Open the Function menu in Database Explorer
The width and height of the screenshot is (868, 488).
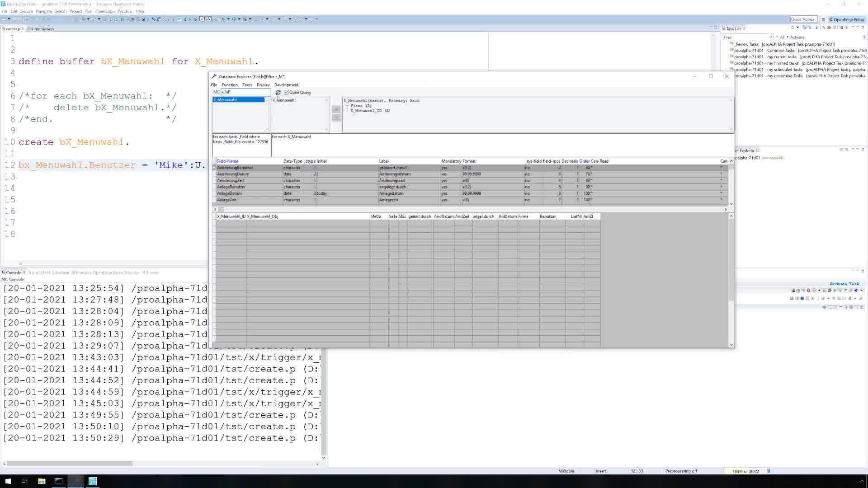(x=229, y=85)
